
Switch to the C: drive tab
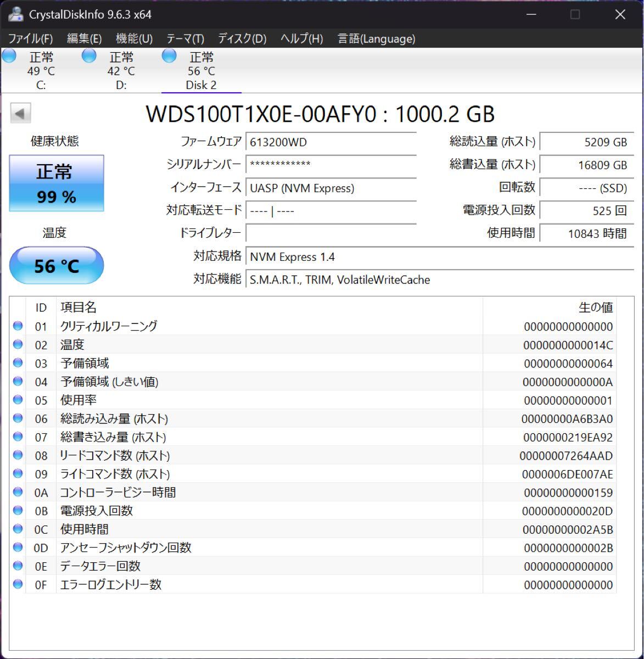[41, 70]
